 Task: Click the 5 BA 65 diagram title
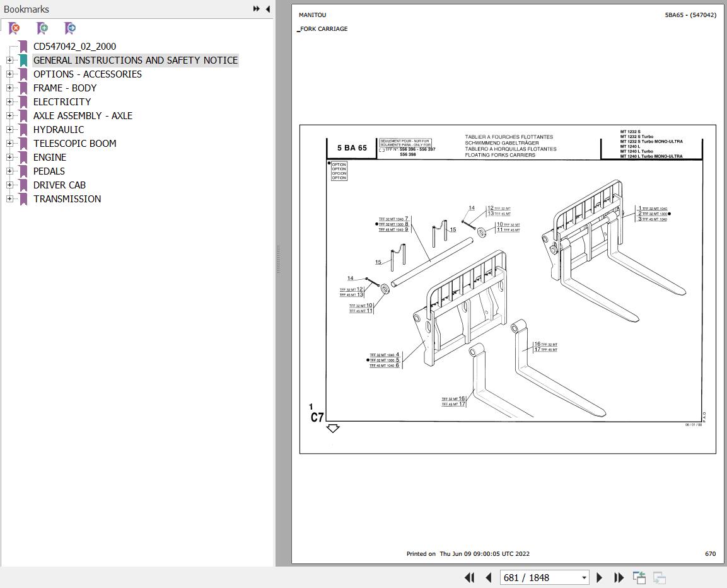(x=352, y=148)
